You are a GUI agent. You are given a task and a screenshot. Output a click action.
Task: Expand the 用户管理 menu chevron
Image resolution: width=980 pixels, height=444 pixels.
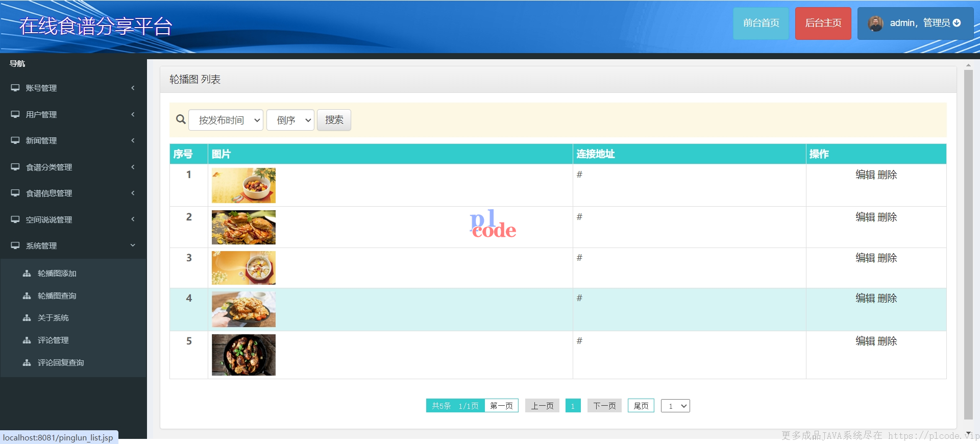tap(133, 114)
